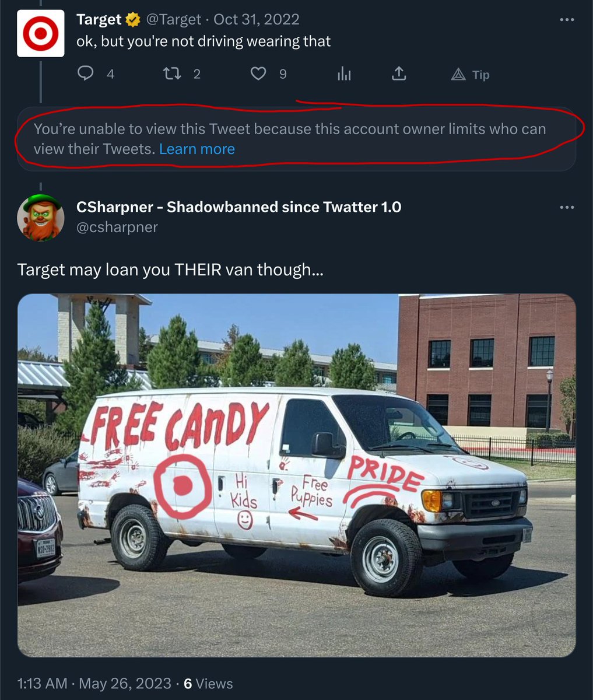Click the share icon on Target's tweet
The width and height of the screenshot is (593, 700).
(399, 74)
